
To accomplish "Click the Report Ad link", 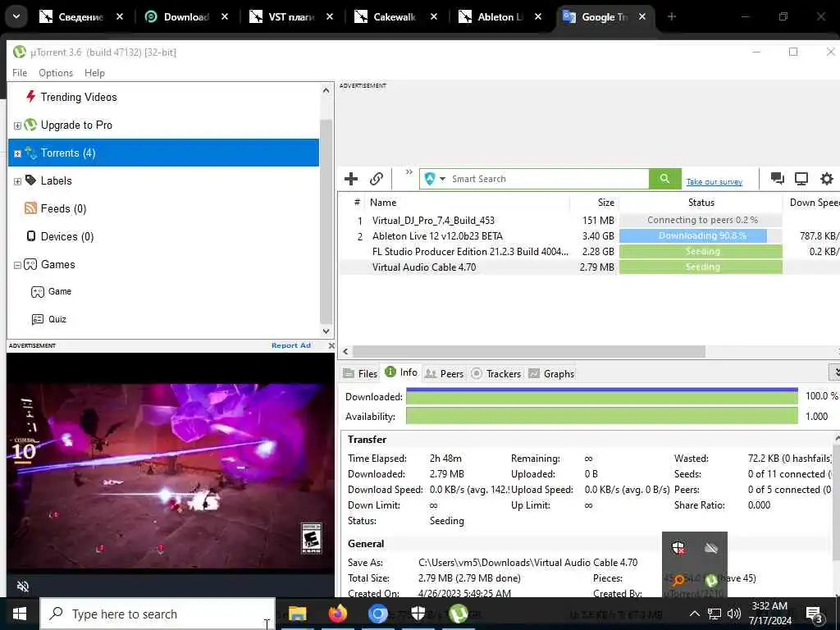I will point(291,345).
